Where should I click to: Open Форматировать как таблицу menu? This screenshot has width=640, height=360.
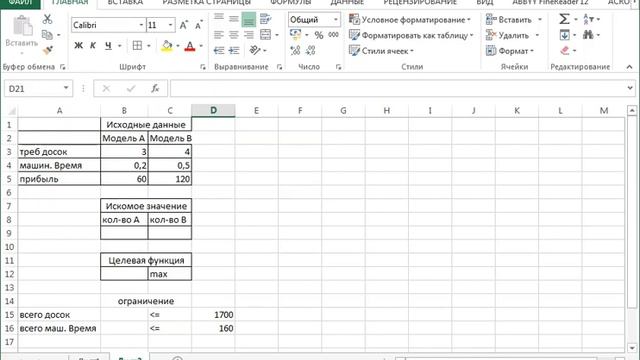pyautogui.click(x=411, y=36)
